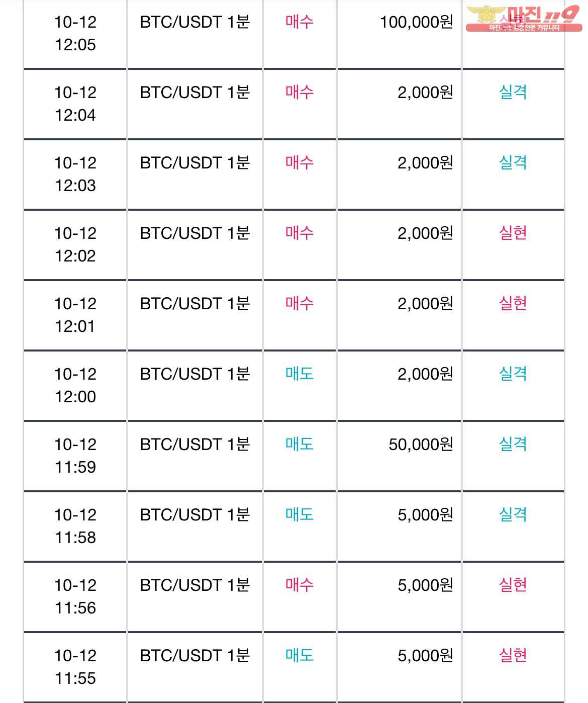Click BTC/USDT 1분 in the 12:05 row

pyautogui.click(x=195, y=22)
